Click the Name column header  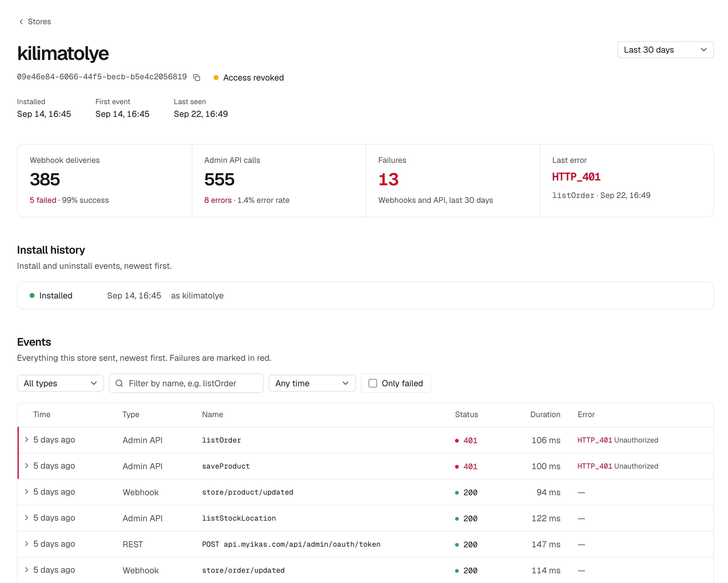click(212, 414)
